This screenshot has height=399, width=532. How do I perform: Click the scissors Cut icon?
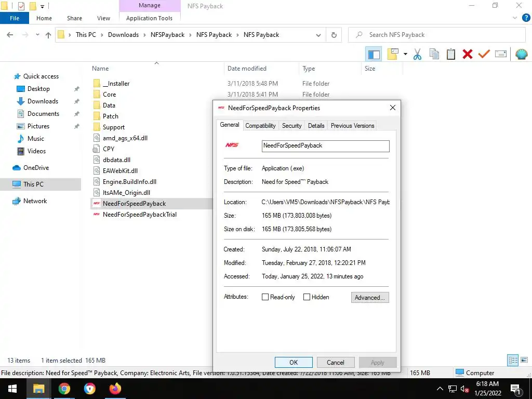418,54
